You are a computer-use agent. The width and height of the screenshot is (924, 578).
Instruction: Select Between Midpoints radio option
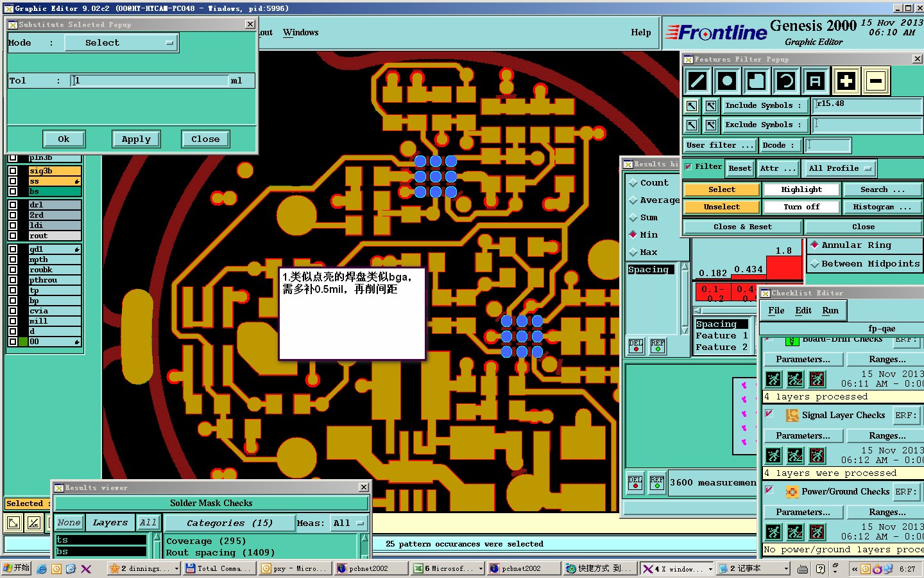(815, 264)
